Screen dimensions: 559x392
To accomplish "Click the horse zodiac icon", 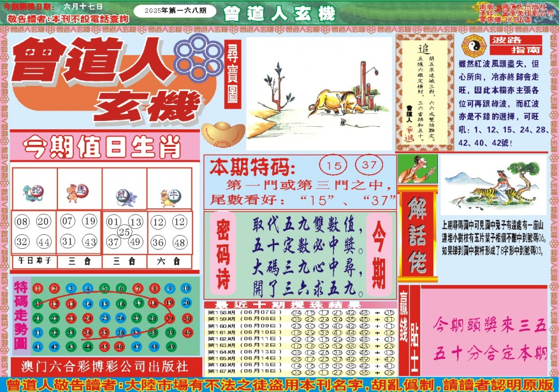I will point(78,193).
